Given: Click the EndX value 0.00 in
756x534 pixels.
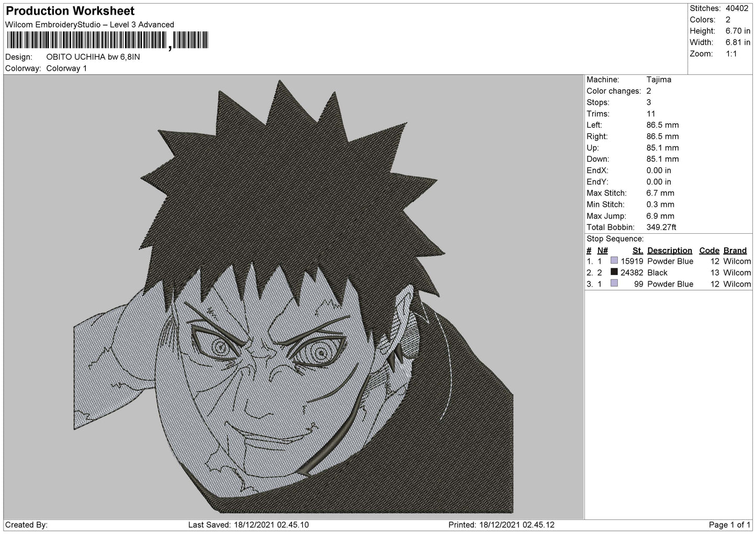Looking at the screenshot, I should coord(659,171).
